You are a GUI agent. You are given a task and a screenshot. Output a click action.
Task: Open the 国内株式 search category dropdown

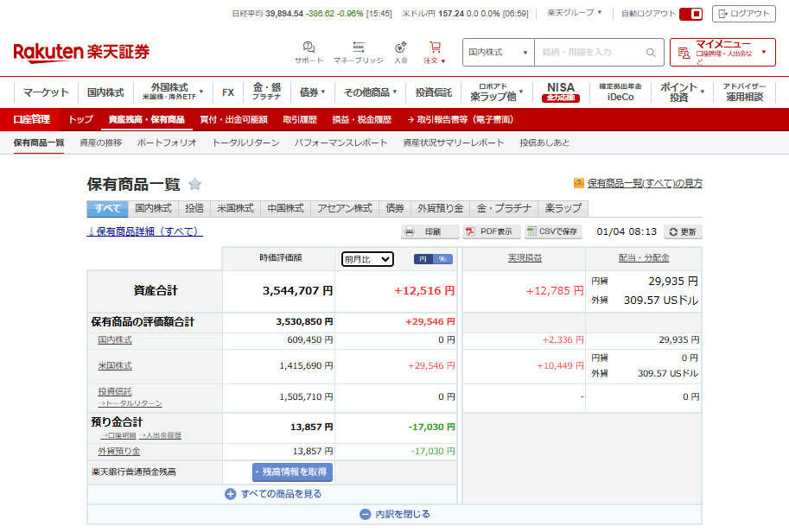coord(498,53)
